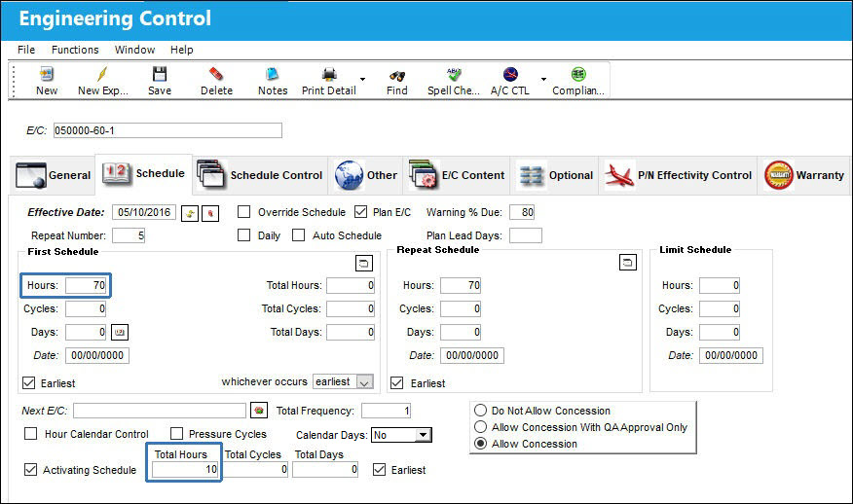
Task: Click the Warning % Due field
Action: click(522, 212)
